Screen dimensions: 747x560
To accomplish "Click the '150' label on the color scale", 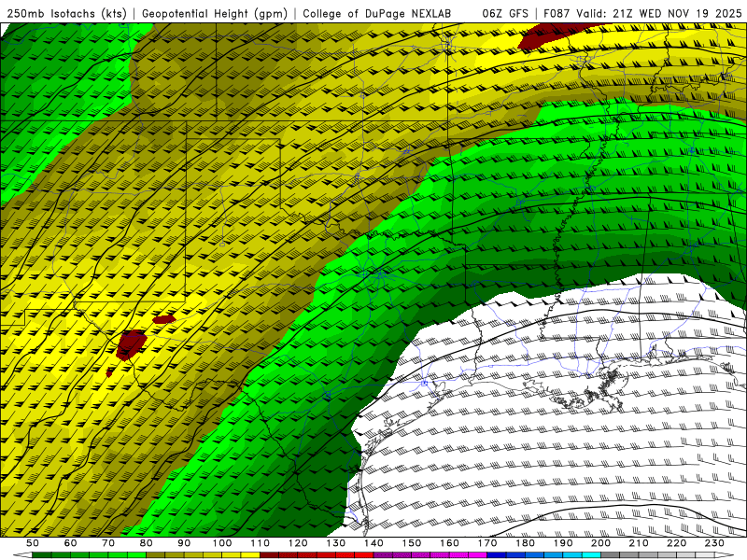I will [412, 543].
